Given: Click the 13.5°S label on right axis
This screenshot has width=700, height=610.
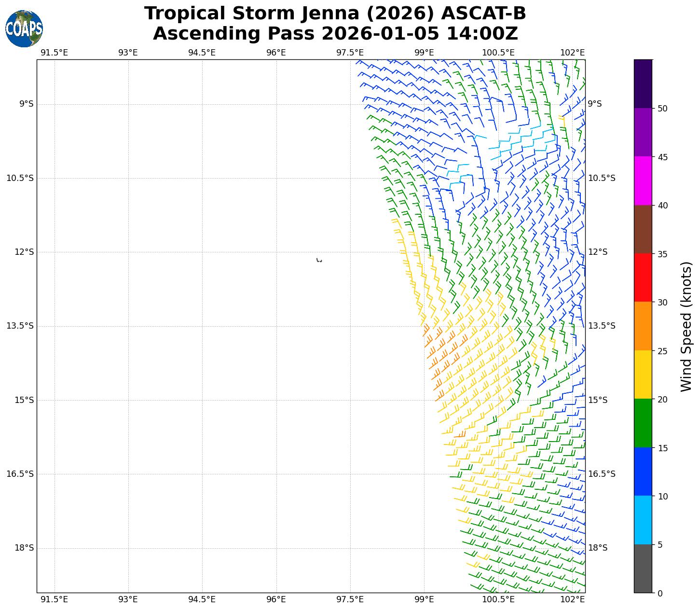Looking at the screenshot, I should [601, 326].
